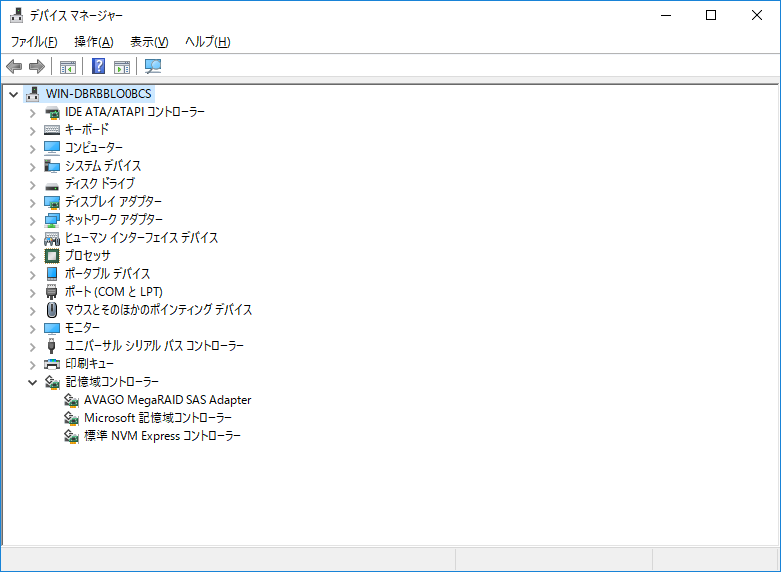Click the printer icon for 印刷キュー

52,364
